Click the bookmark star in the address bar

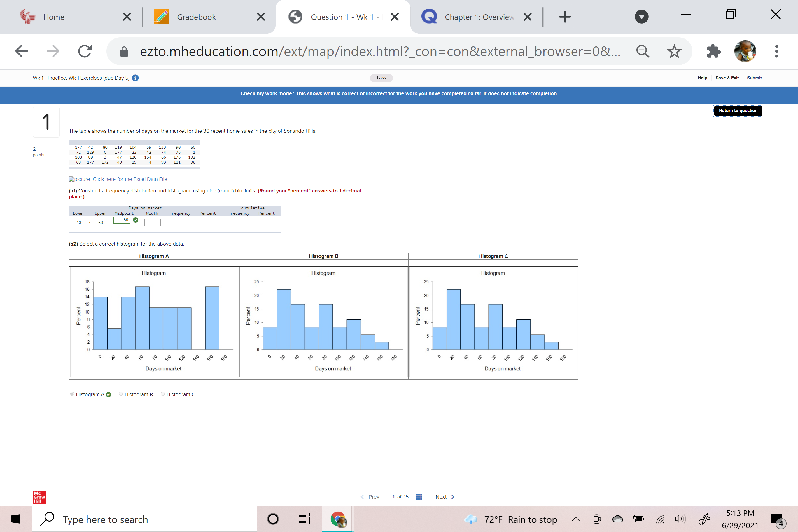[x=674, y=51]
